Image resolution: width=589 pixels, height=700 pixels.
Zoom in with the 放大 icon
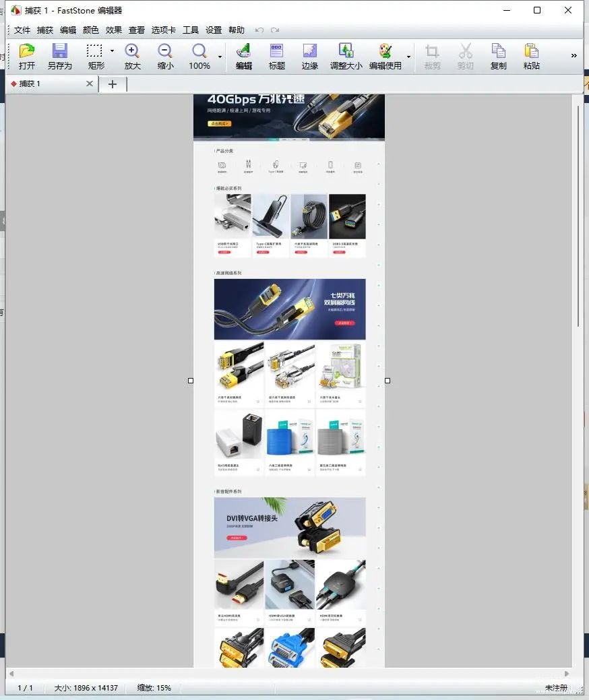point(132,56)
